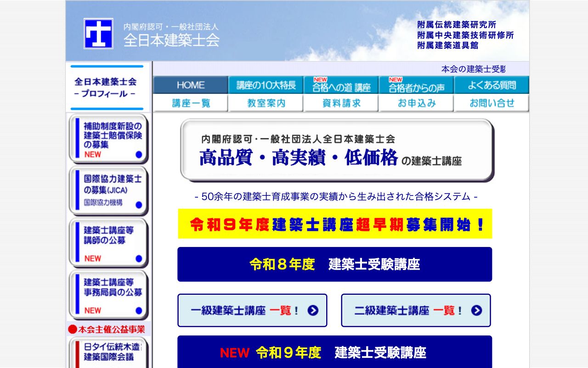Open the 資料請求 page

click(x=340, y=103)
